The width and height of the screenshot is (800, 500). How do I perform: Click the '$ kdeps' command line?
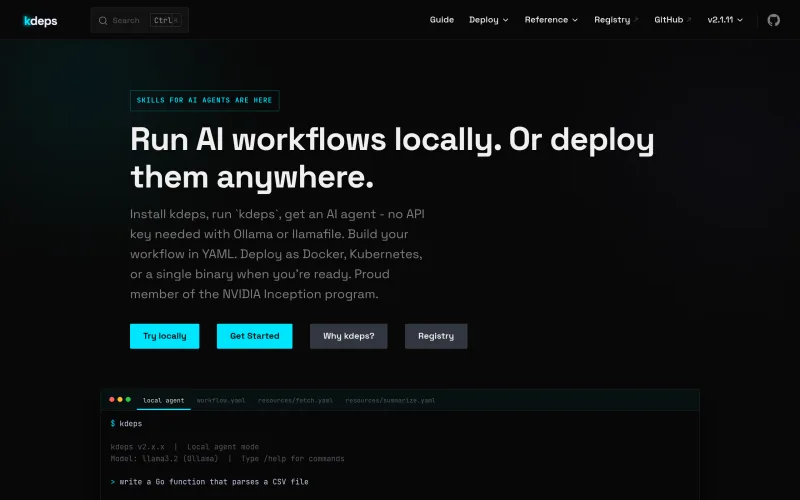[126, 423]
